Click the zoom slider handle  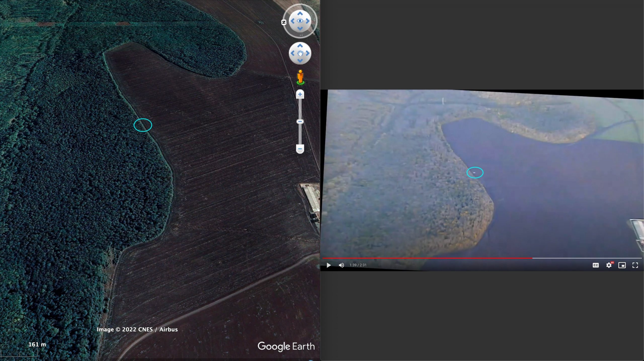coord(300,122)
